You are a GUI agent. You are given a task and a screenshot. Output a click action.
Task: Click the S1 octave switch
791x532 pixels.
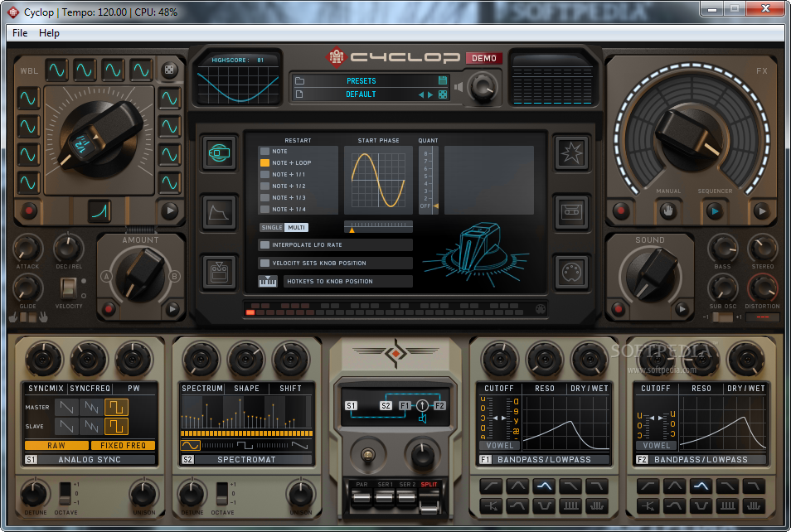click(x=65, y=494)
